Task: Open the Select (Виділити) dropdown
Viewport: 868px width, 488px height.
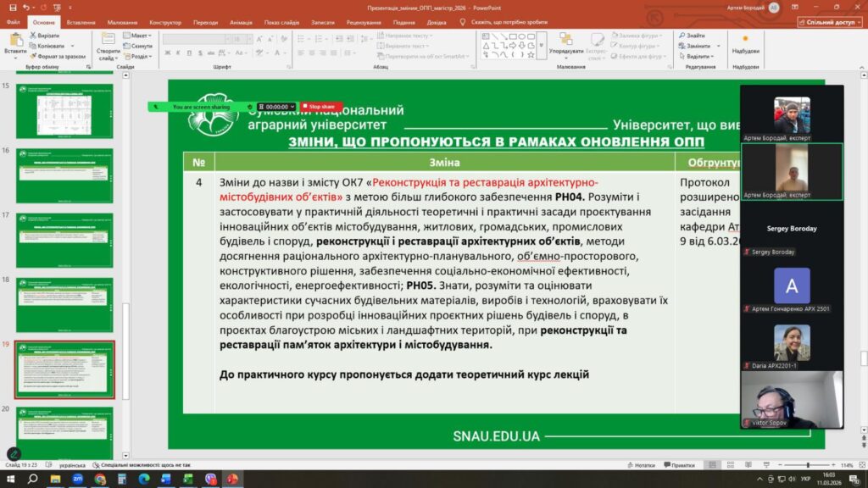Action: click(x=699, y=56)
